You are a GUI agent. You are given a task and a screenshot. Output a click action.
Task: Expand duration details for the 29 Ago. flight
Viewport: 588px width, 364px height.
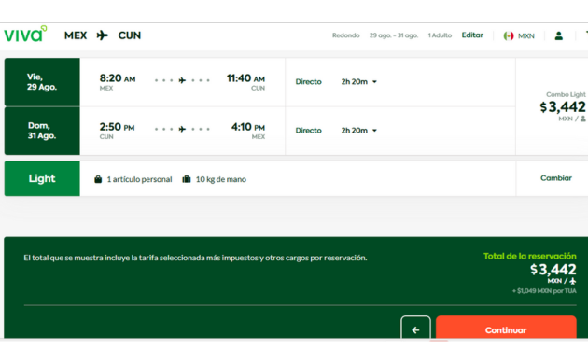pyautogui.click(x=374, y=82)
